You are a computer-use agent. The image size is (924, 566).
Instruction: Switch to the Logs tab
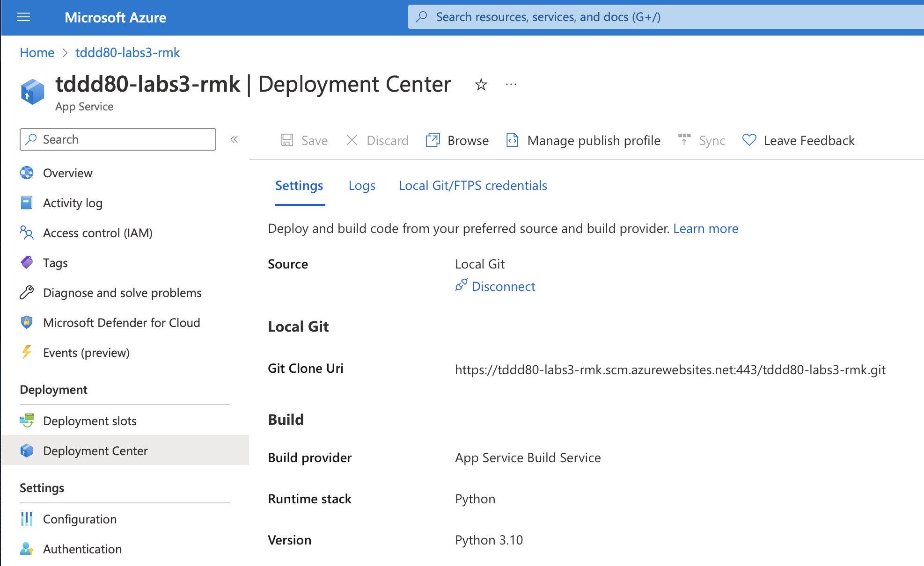pos(362,186)
